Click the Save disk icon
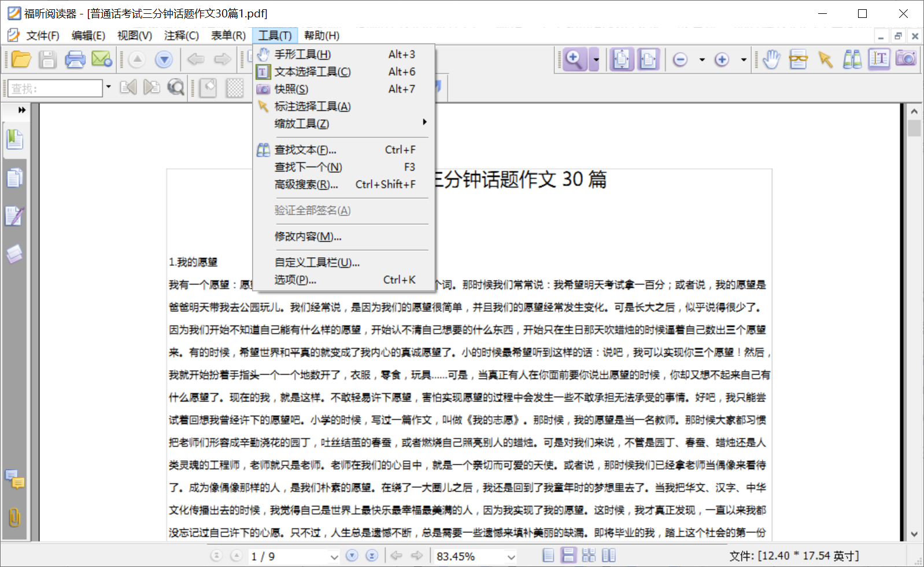924x567 pixels. tap(47, 60)
